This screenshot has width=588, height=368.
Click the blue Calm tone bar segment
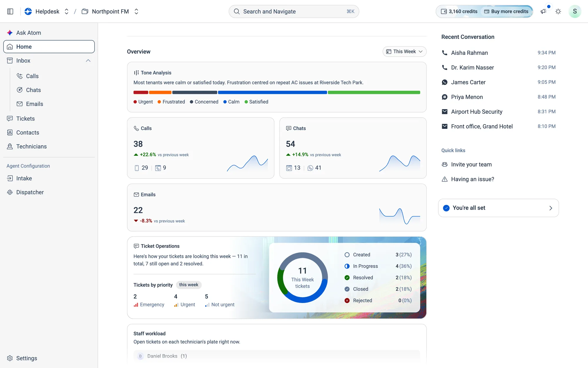pos(273,92)
